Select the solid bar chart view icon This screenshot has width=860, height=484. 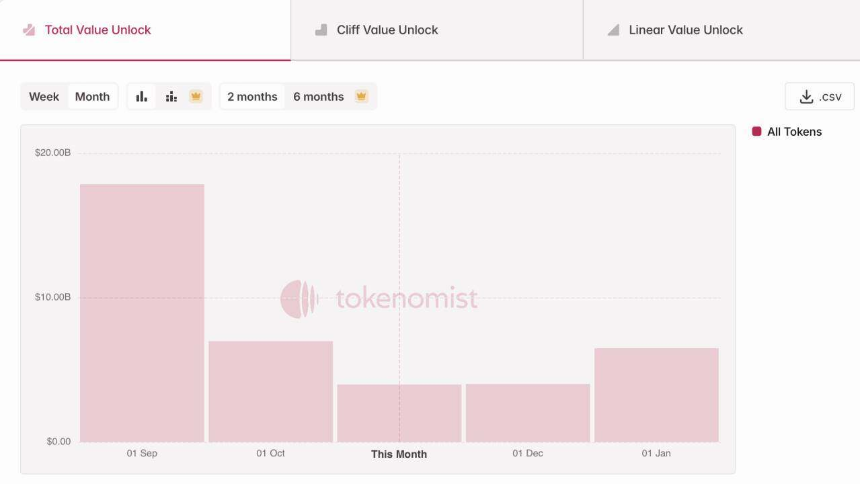click(142, 97)
